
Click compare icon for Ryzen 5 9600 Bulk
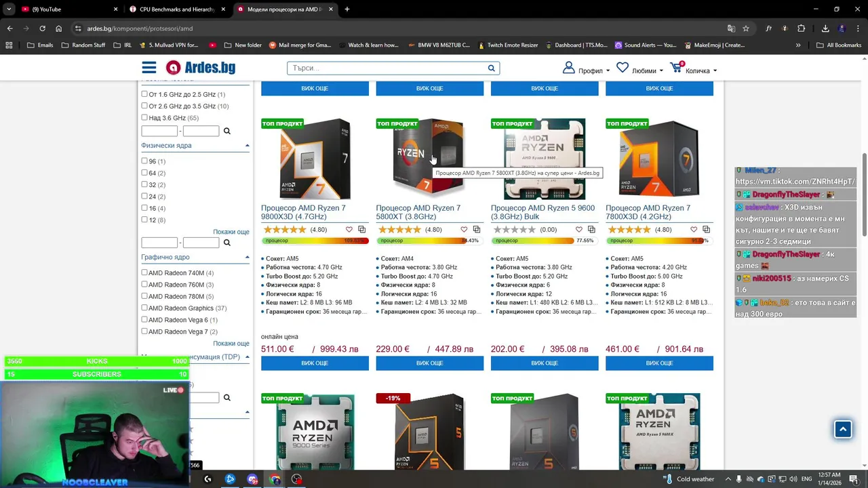click(x=591, y=230)
